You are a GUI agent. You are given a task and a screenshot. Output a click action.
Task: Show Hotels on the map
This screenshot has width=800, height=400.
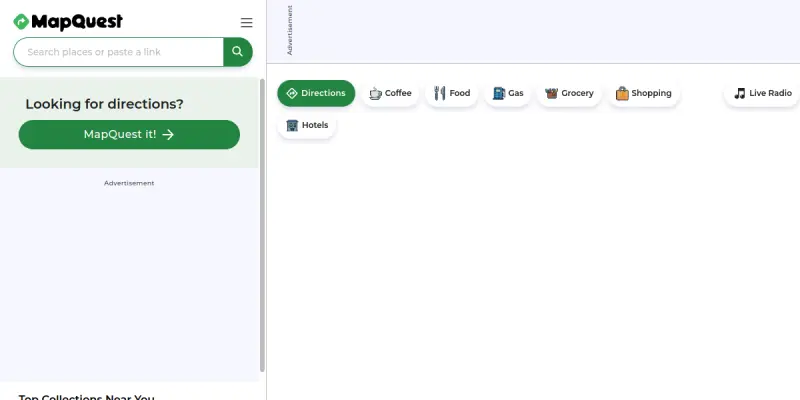tap(307, 125)
